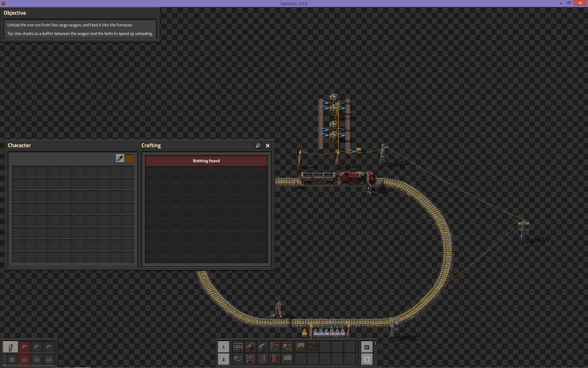This screenshot has width=588, height=368.
Task: Toggle ALT mode detail overlay
Action: 367,347
